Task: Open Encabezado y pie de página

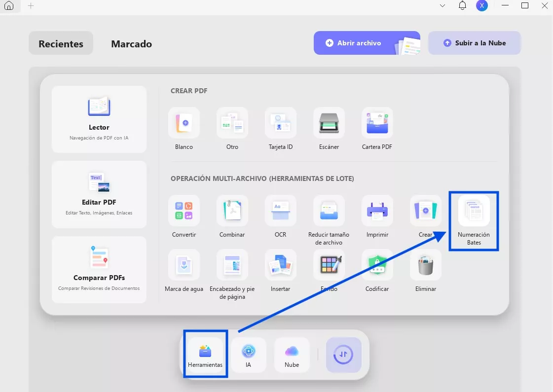Action: [x=232, y=265]
